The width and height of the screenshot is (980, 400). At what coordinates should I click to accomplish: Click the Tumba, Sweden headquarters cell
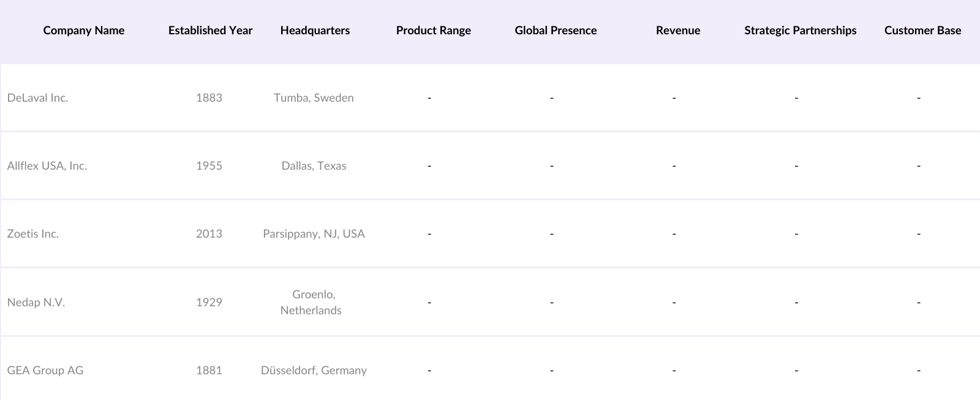(x=314, y=98)
